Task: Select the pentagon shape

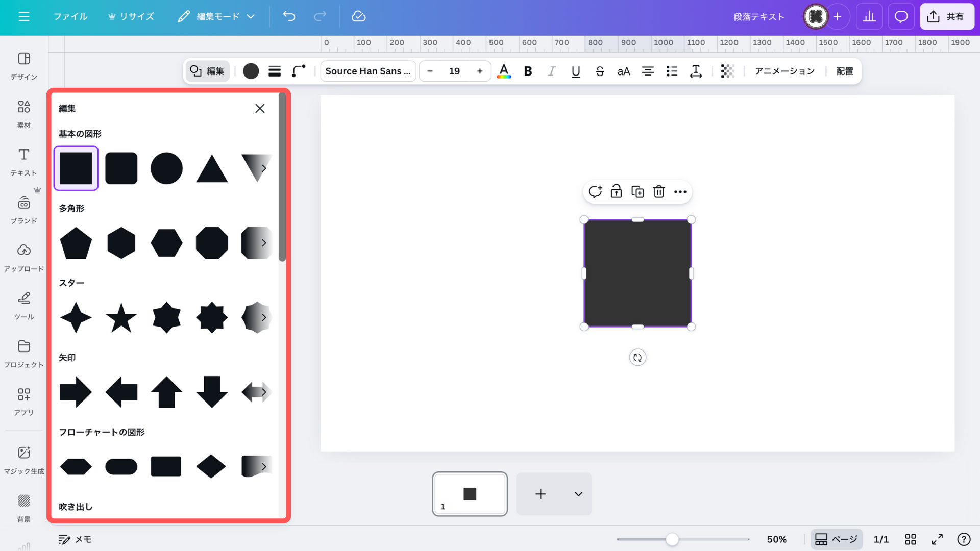Action: [76, 243]
